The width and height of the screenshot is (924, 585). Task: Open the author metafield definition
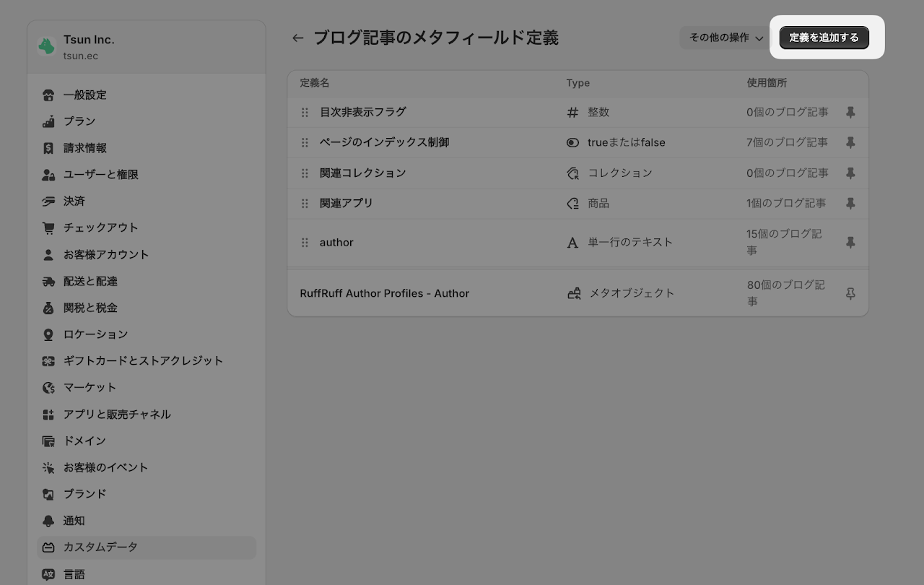(336, 243)
